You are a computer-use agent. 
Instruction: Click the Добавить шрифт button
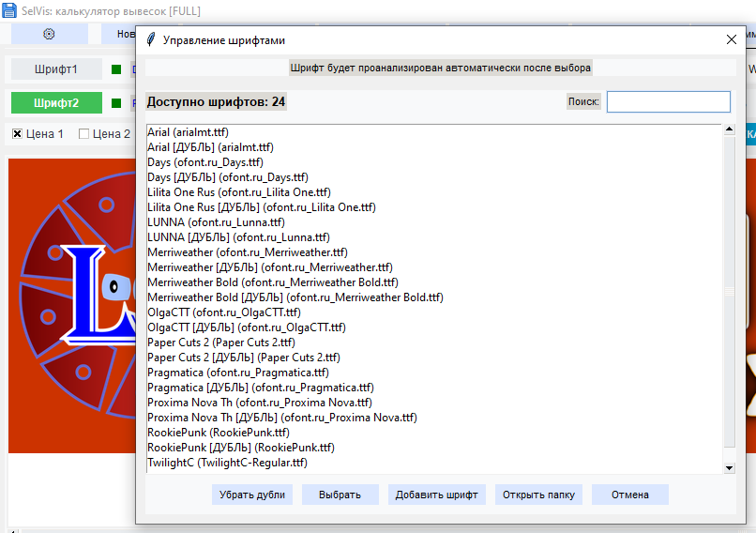pos(436,495)
